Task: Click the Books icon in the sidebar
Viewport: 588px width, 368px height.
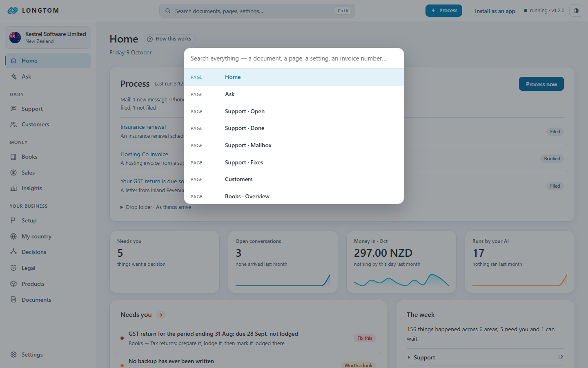Action: tap(13, 157)
